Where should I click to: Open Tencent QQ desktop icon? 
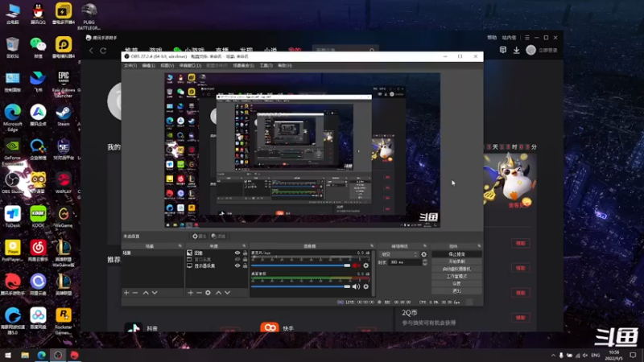(x=38, y=14)
